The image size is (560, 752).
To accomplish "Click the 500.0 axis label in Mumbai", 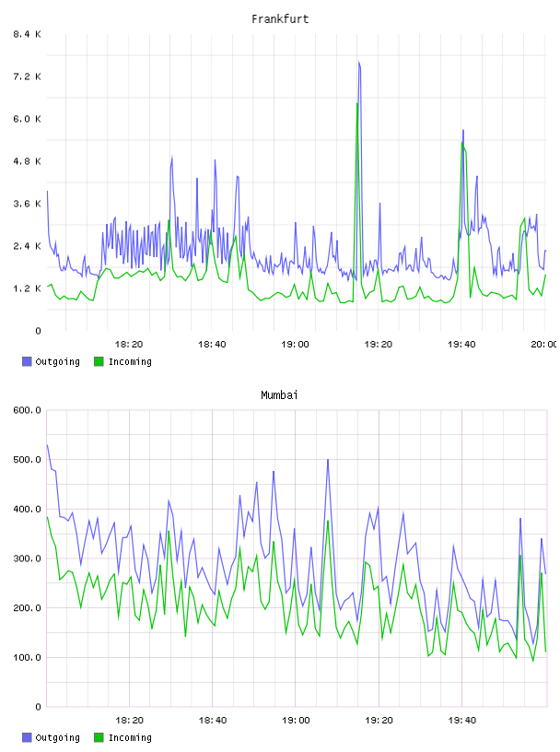I will 27,460.
